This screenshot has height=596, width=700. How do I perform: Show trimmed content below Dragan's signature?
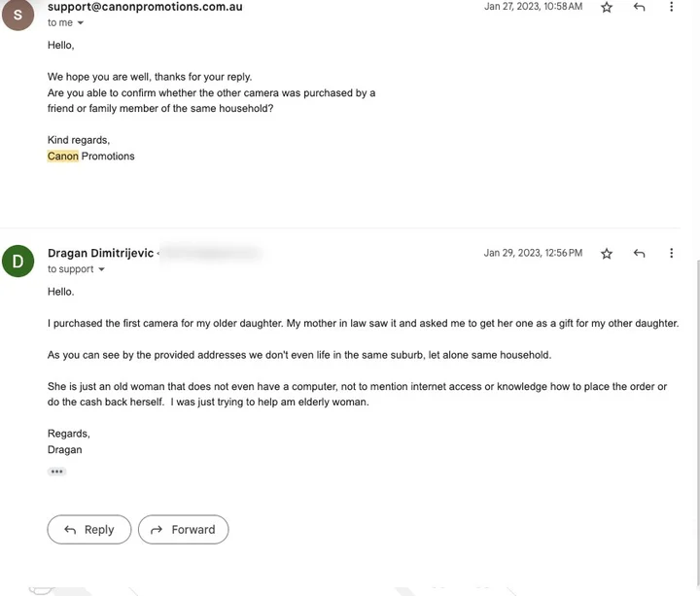(56, 472)
